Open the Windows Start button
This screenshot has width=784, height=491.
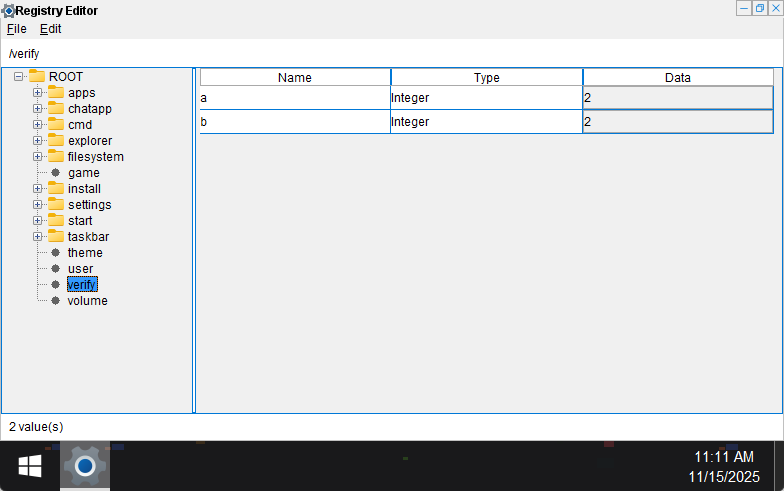coord(29,466)
